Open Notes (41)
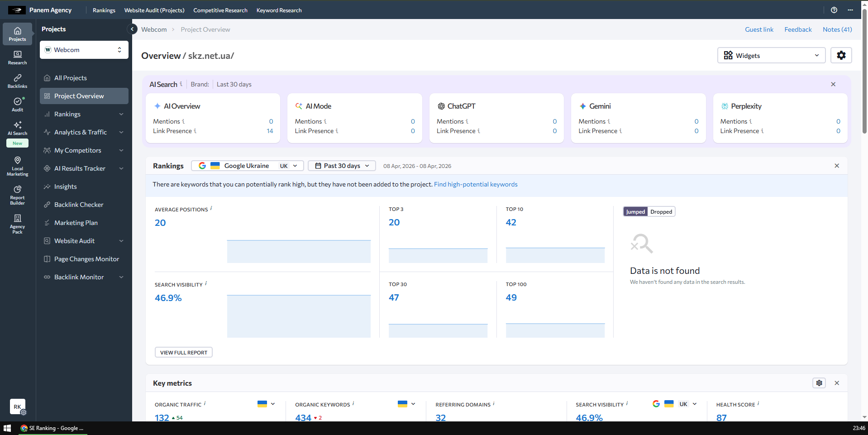 [x=837, y=29]
